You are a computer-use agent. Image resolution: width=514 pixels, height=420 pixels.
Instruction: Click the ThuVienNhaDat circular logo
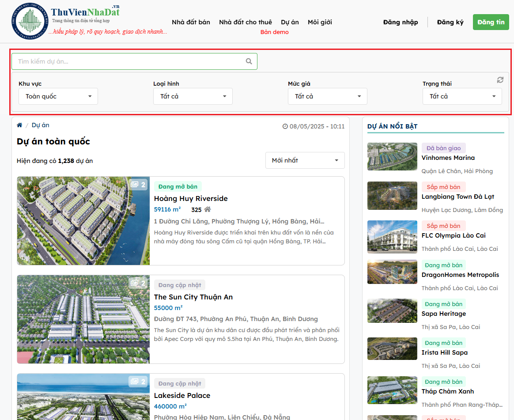coord(29,21)
